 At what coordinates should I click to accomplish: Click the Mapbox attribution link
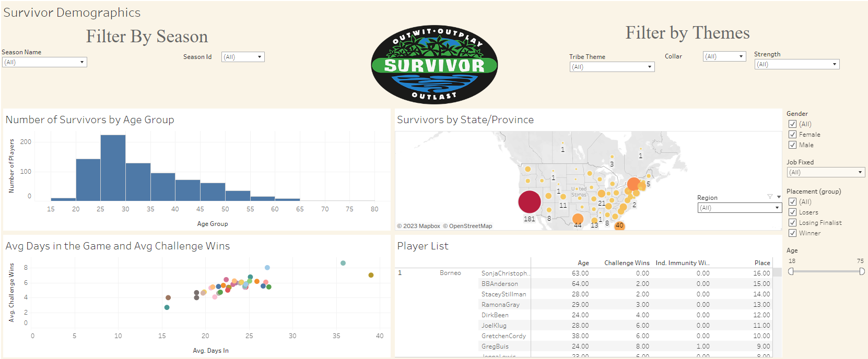[418, 226]
